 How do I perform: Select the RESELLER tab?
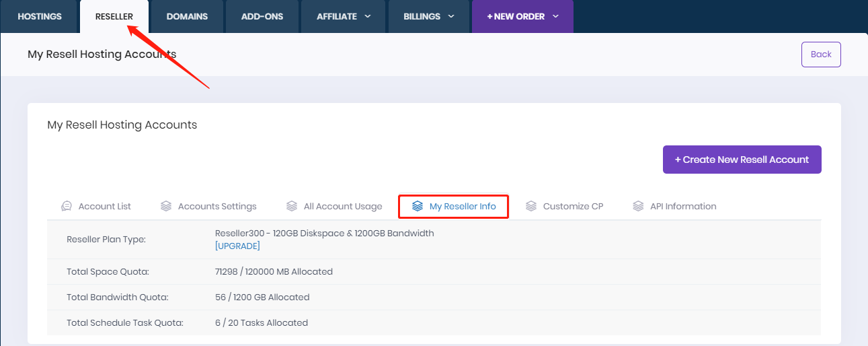pyautogui.click(x=114, y=16)
